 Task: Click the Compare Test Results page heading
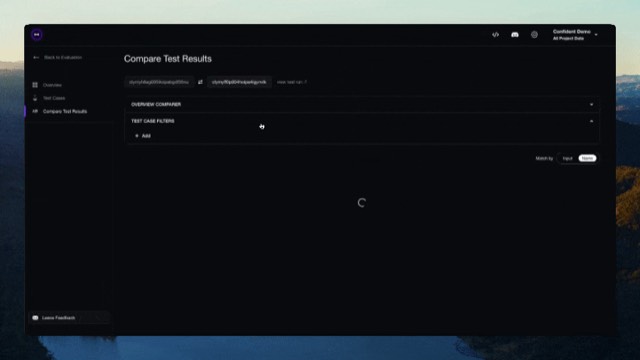[x=168, y=59]
